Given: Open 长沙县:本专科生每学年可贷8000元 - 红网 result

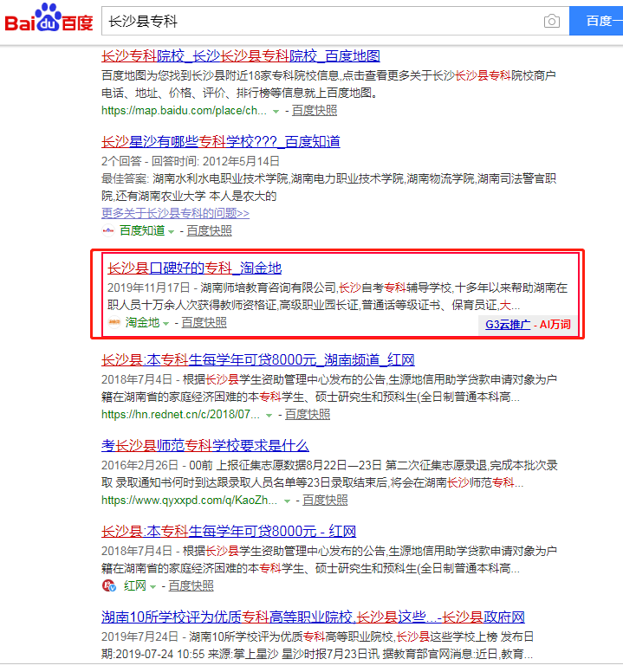Looking at the screenshot, I should pos(229,531).
